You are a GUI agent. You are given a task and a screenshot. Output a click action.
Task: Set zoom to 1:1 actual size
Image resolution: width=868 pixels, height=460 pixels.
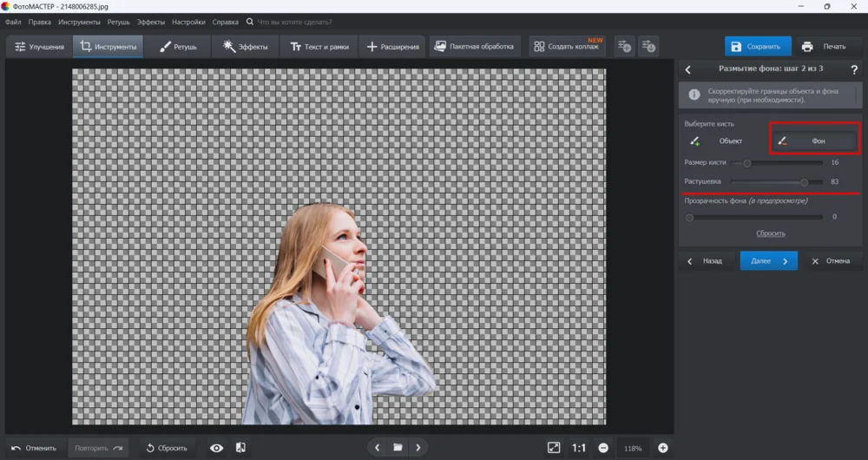[579, 448]
